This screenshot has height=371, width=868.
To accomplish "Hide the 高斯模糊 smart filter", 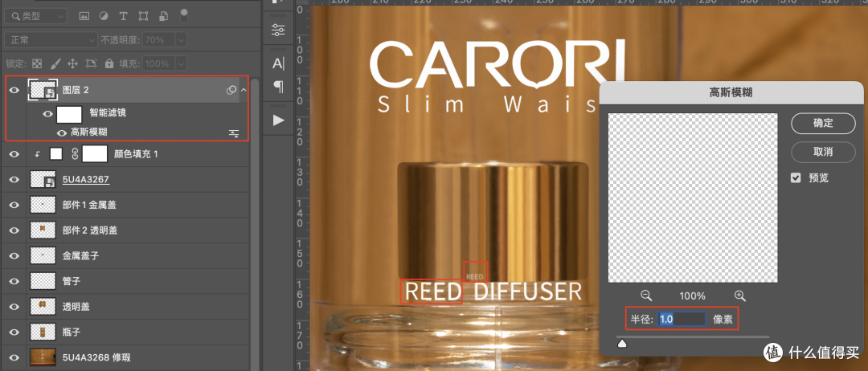I will (62, 132).
